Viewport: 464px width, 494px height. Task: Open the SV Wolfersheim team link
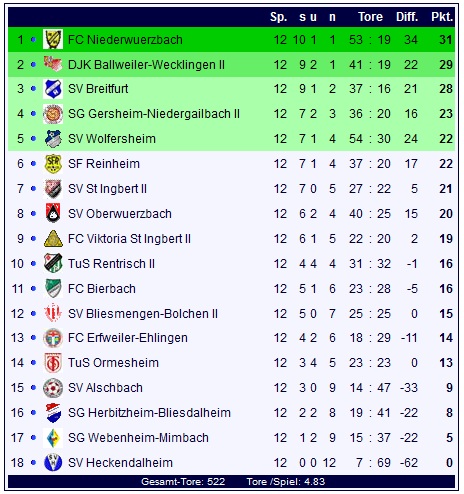point(112,139)
